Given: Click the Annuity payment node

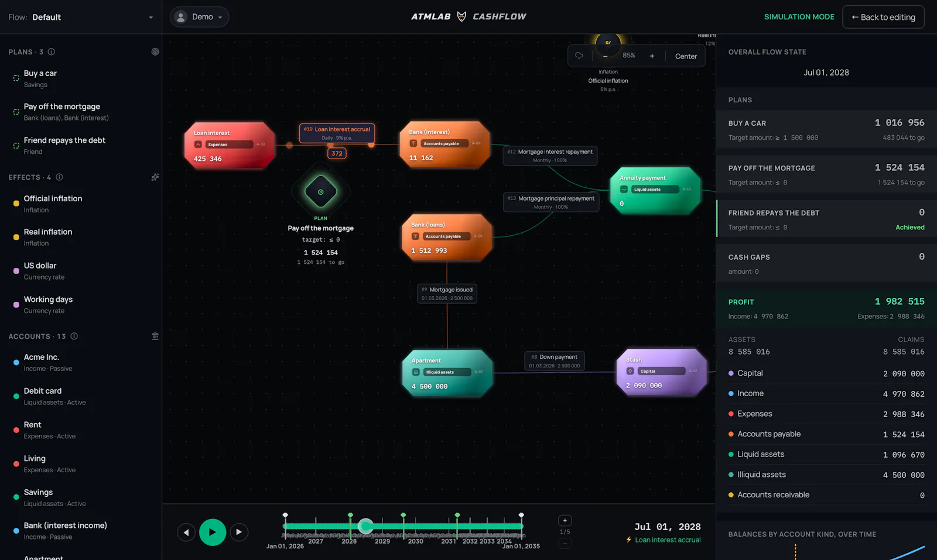Looking at the screenshot, I should (655, 190).
